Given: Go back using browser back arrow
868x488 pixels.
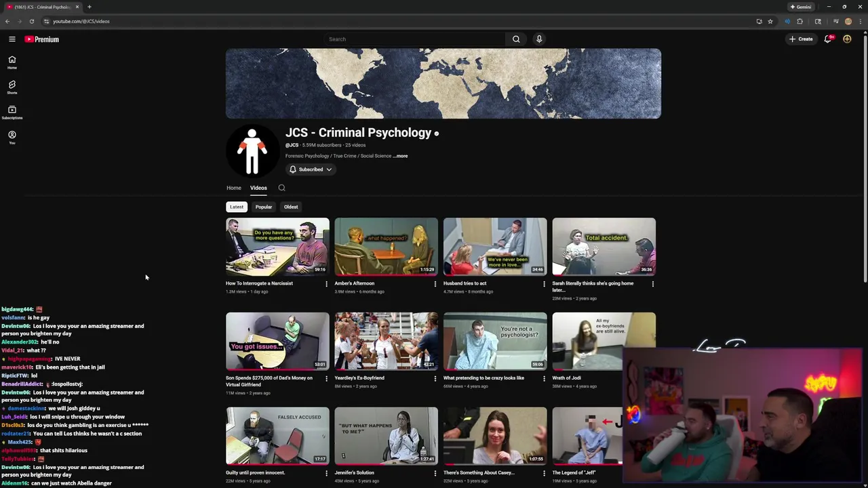Looking at the screenshot, I should 7,21.
